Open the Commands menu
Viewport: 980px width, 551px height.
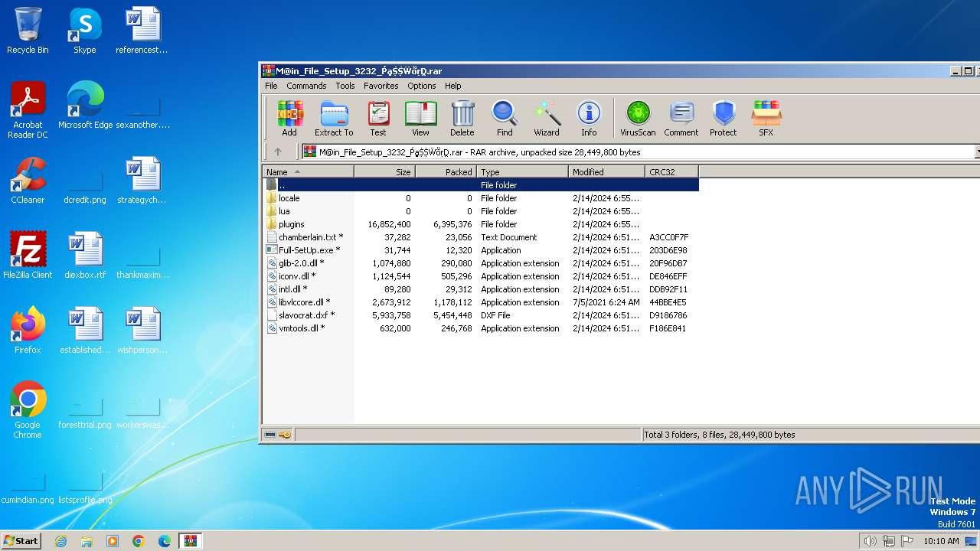point(306,86)
